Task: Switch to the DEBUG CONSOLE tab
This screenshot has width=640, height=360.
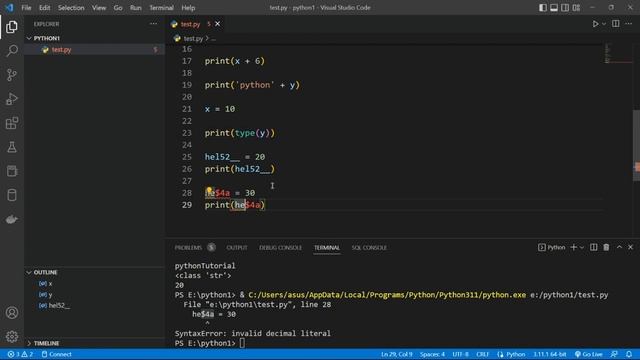Action: point(280,247)
